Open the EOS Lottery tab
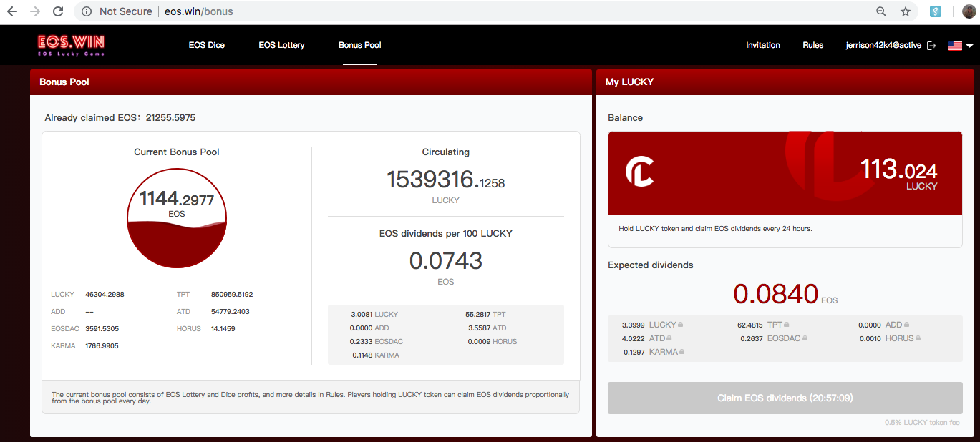The width and height of the screenshot is (980, 442). click(281, 45)
